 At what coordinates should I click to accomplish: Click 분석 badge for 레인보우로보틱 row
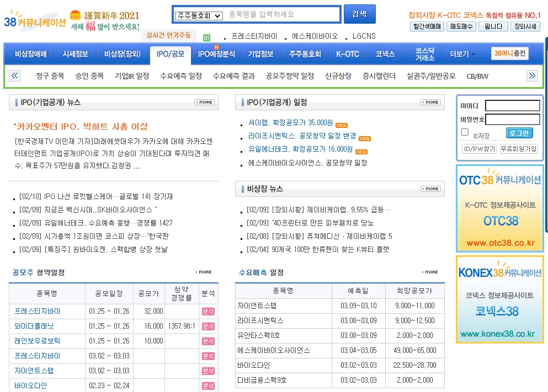tap(208, 341)
